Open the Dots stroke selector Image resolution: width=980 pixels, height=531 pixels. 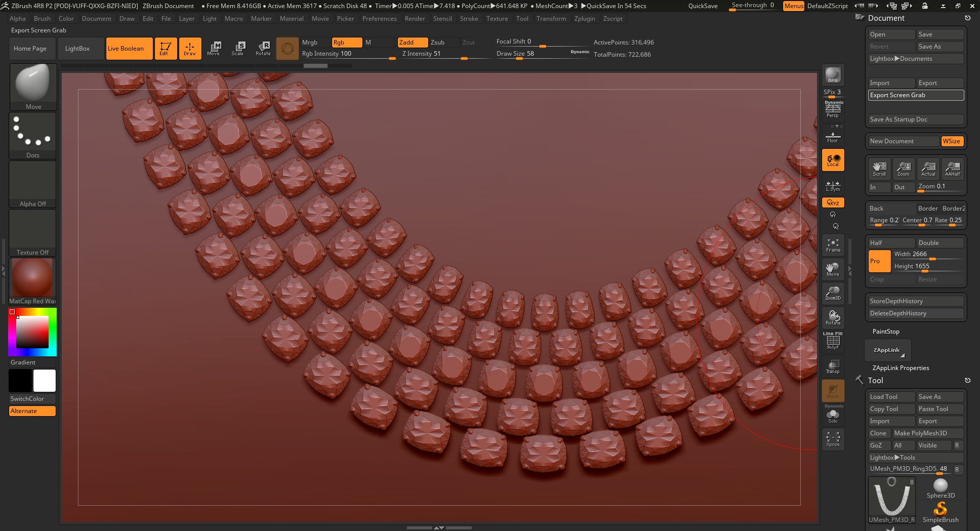pos(33,135)
